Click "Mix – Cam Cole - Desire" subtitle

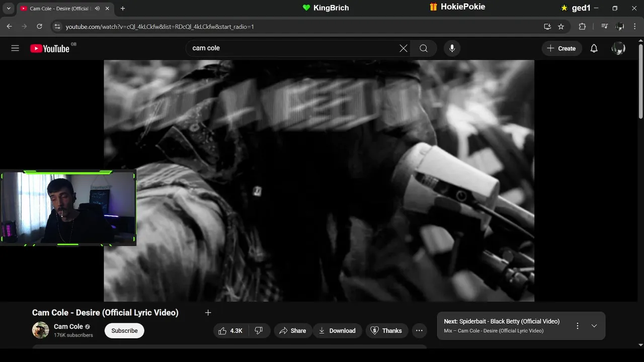coord(494,331)
